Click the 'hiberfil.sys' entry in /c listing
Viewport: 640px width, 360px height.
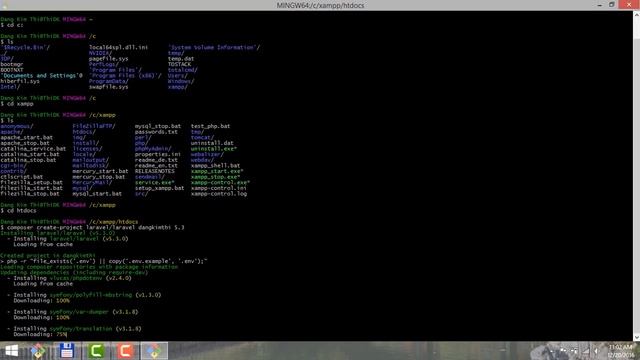coord(20,81)
